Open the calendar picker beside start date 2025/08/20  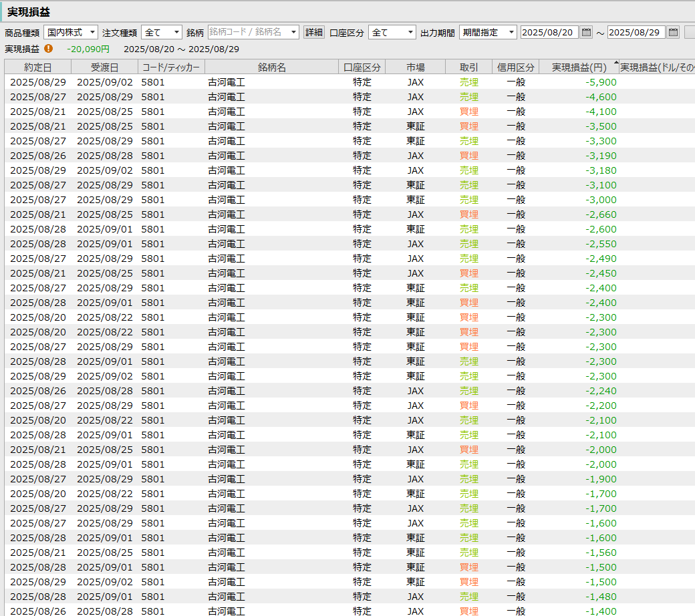point(586,32)
